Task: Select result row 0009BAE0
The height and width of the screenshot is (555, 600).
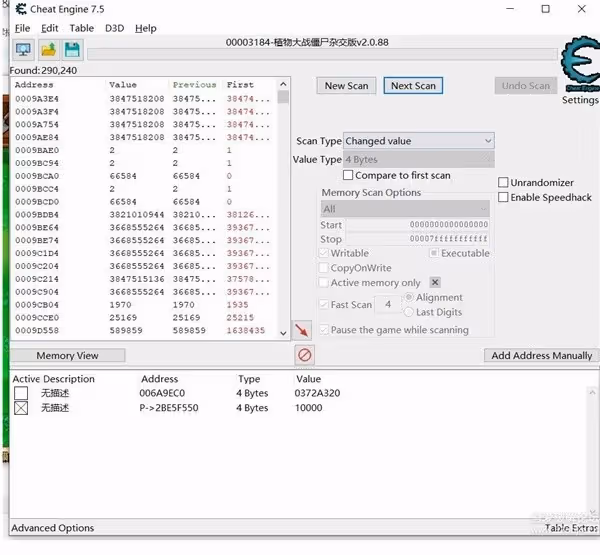Action: [144, 150]
